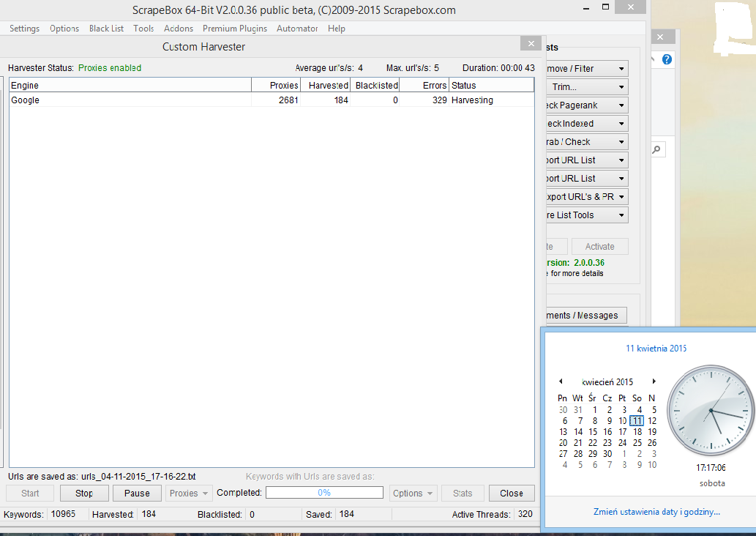Viewport: 756px width, 536px height.
Task: Click the Stop harvesting button
Action: (84, 493)
